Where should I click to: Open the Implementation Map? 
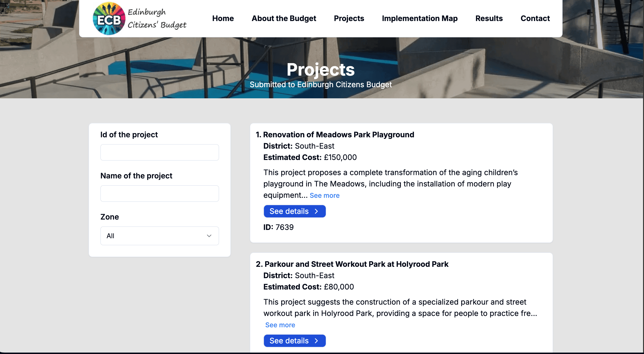(420, 18)
